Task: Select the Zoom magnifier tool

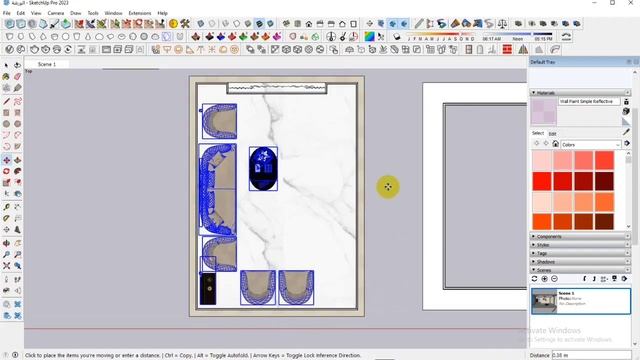Action: [6, 255]
